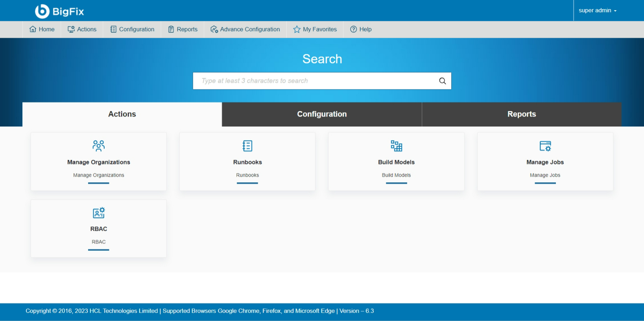Switch to the Reports tab
The width and height of the screenshot is (644, 321).
[x=522, y=114]
